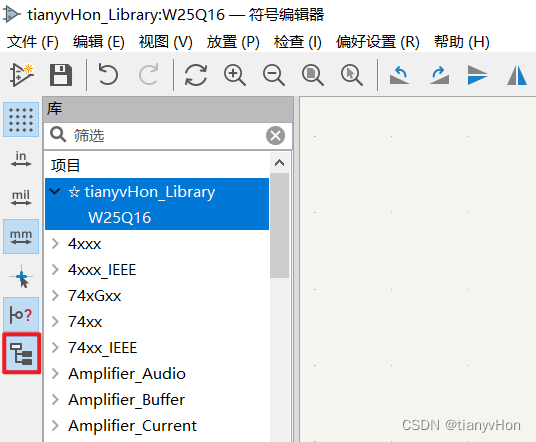The height and width of the screenshot is (442, 536).
Task: Select the 4xxx_IEEE library row
Action: tap(157, 270)
